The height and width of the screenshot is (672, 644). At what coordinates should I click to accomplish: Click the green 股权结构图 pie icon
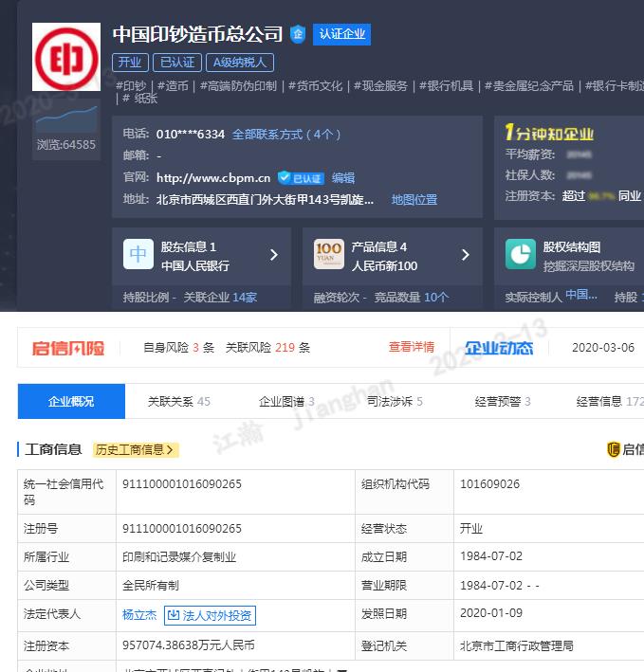coord(520,254)
